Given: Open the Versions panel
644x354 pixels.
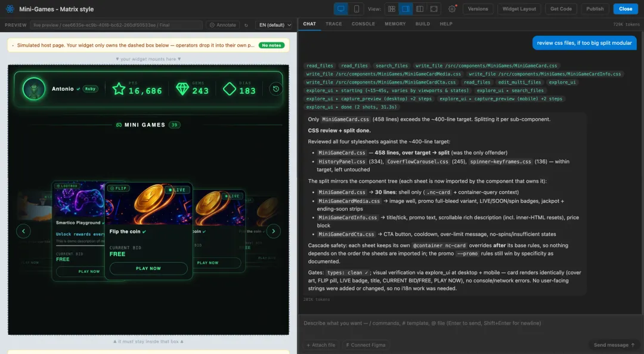Looking at the screenshot, I should 478,8.
